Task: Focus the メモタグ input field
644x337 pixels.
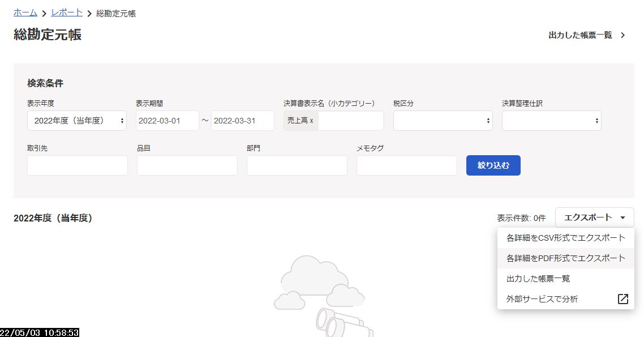Action: 407,165
